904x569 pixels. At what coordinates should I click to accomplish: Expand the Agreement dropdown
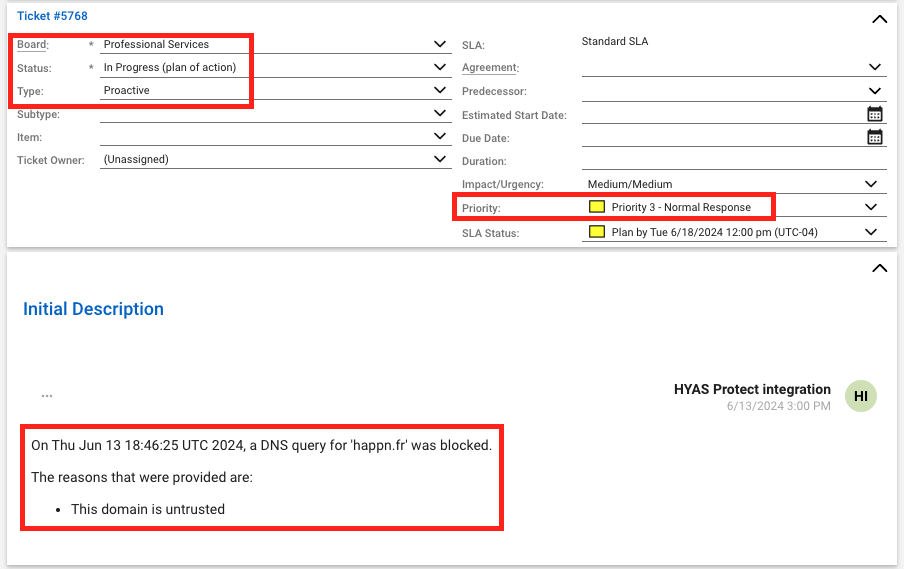point(876,67)
